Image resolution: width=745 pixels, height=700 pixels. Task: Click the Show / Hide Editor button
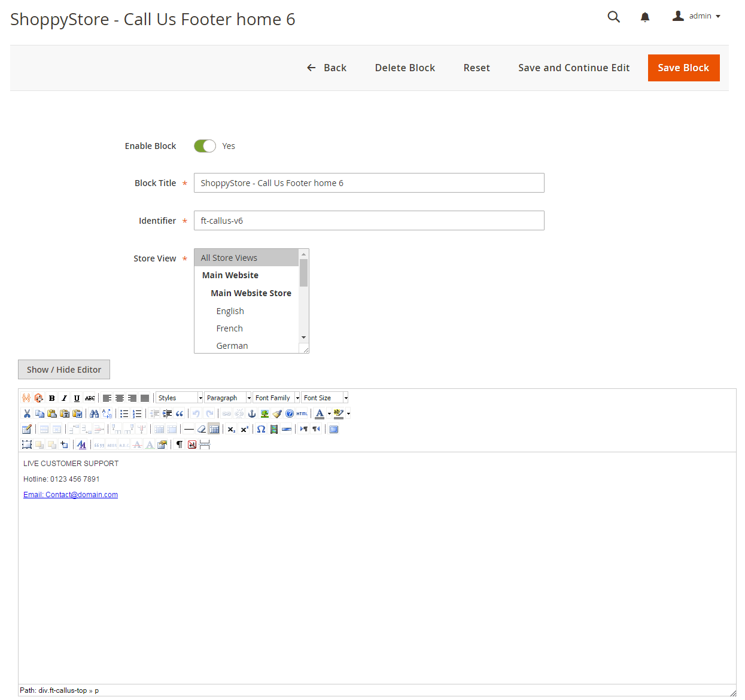64,370
